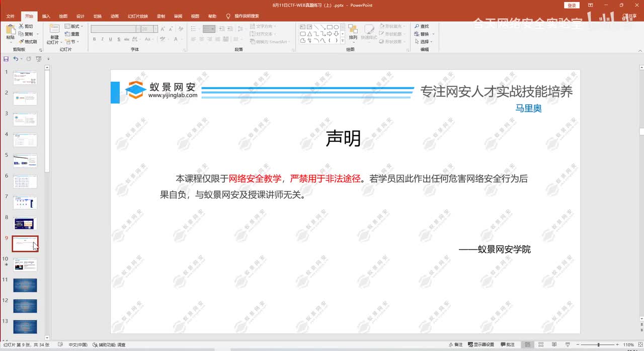The height and width of the screenshot is (351, 644).
Task: Open Customize Quick Access Toolbar dropdown
Action: click(48, 59)
